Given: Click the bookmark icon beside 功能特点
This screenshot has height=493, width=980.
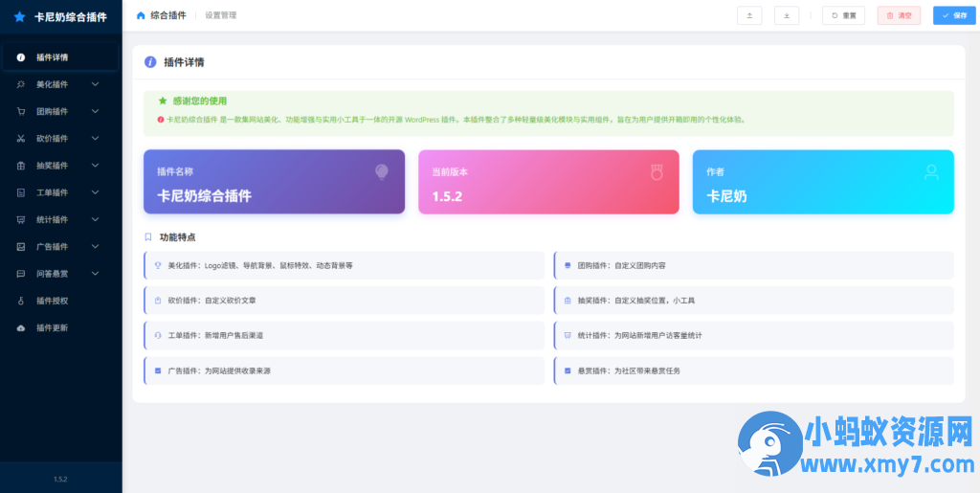Looking at the screenshot, I should (148, 236).
